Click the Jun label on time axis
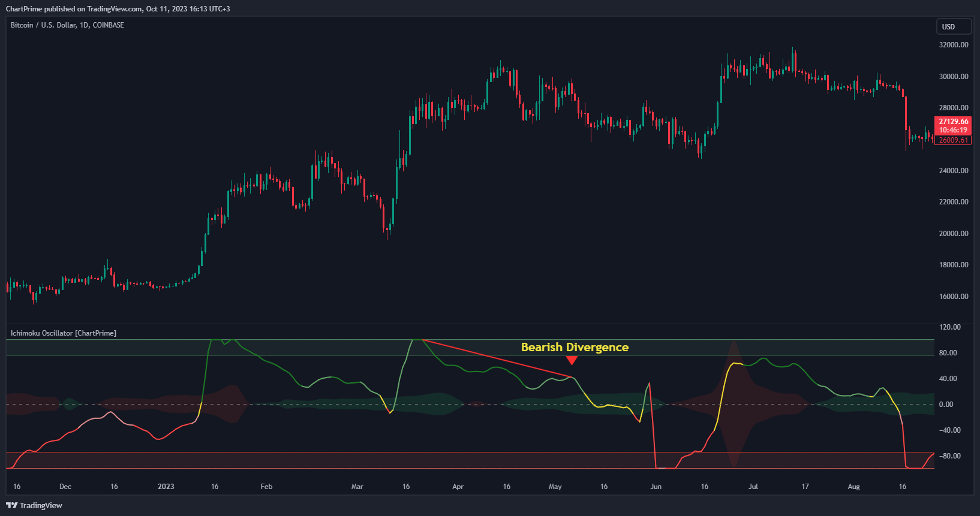This screenshot has height=516, width=980. (x=656, y=487)
